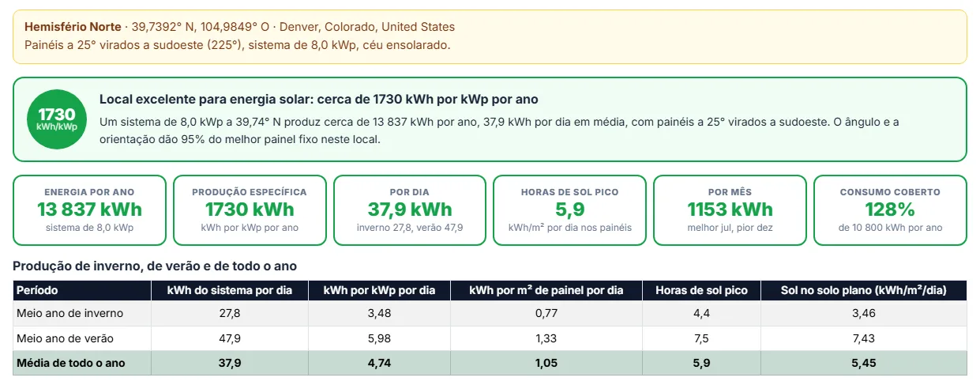Click the Período column header

pyautogui.click(x=82, y=290)
